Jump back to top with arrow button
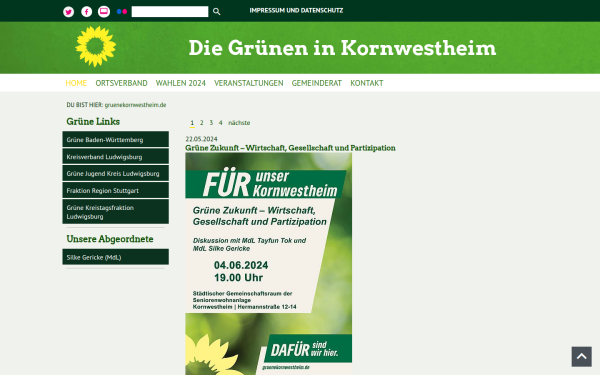This screenshot has width=600, height=375. coord(582,357)
